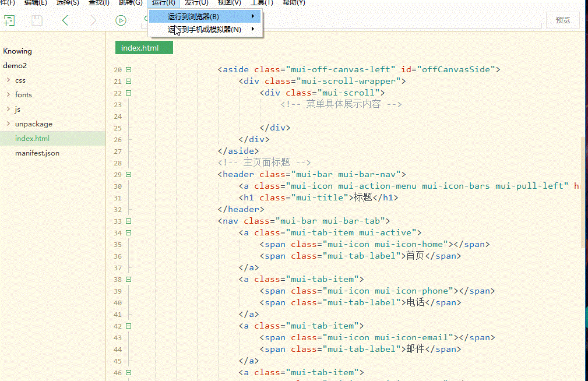Click the run play icon in toolbar
The height and width of the screenshot is (381, 588).
tap(121, 20)
